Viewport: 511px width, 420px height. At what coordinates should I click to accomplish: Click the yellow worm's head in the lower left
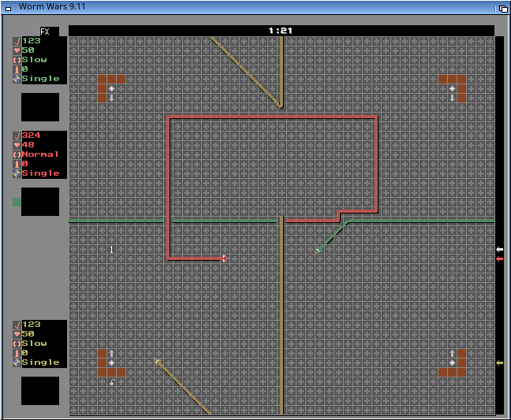(x=158, y=362)
